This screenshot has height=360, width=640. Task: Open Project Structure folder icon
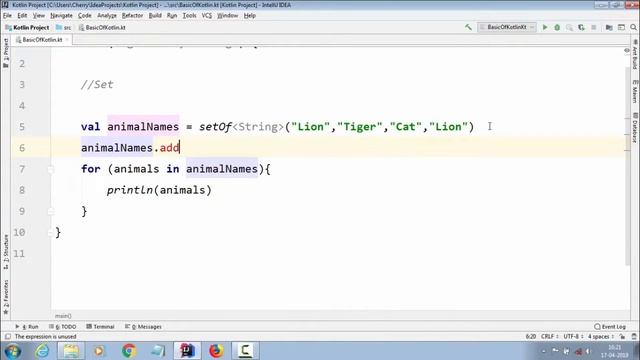click(x=609, y=27)
